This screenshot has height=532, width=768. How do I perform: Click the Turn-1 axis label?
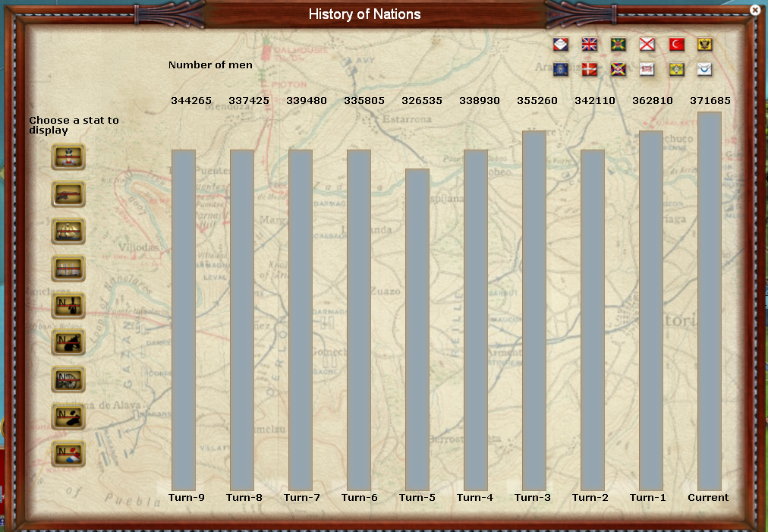648,498
